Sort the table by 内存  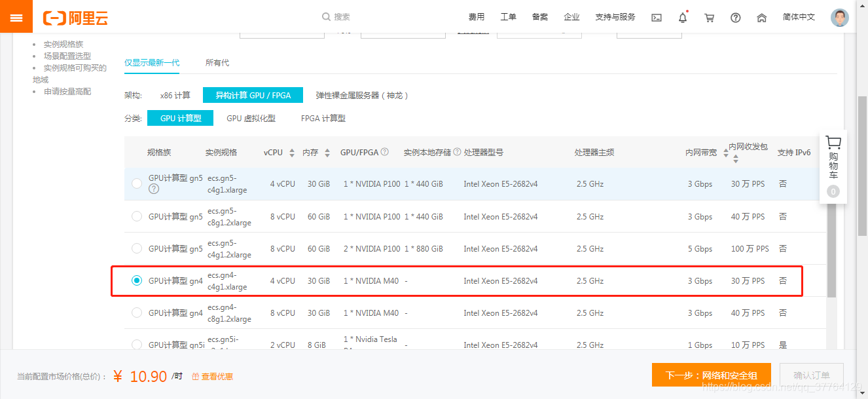(327, 153)
